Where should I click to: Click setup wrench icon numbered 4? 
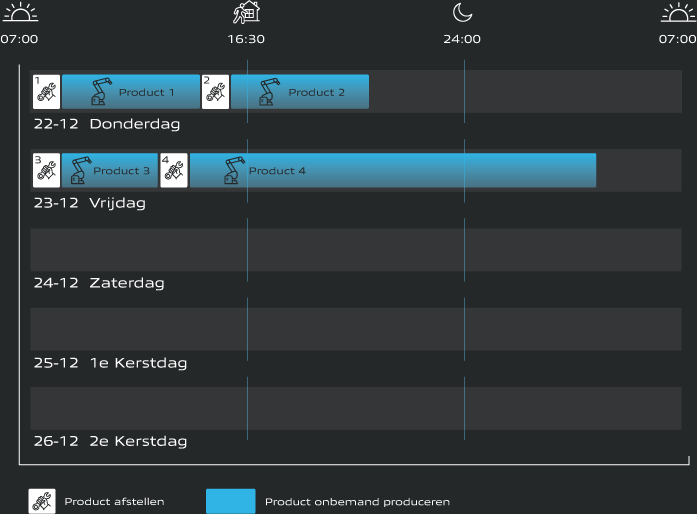point(173,170)
